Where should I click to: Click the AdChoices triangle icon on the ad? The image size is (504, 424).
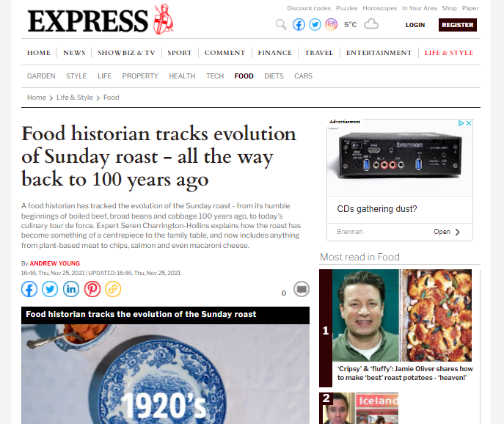(x=461, y=123)
